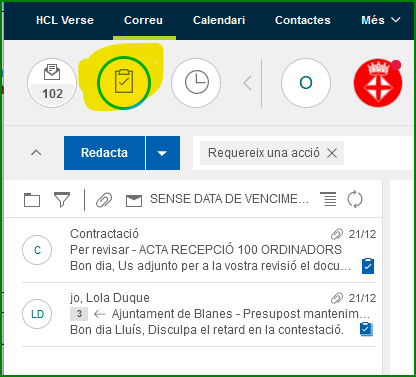Click the reply arrow on Blanes thread
Screen dimensions: 416x377
point(99,314)
